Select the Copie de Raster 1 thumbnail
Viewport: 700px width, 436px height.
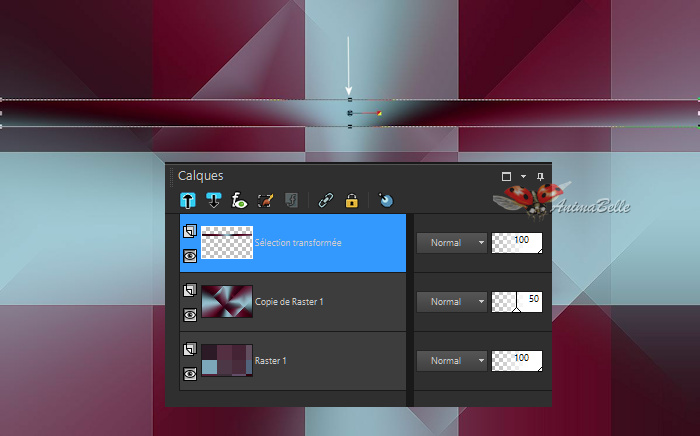(227, 301)
